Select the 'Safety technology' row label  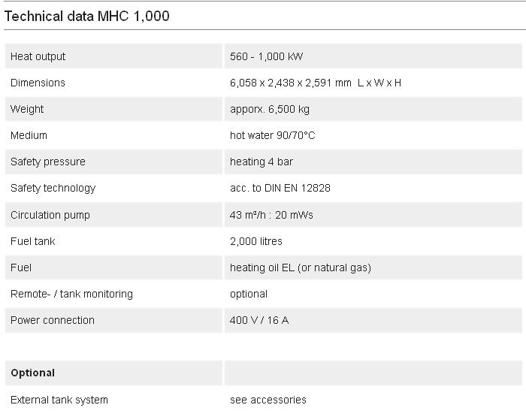coord(53,188)
